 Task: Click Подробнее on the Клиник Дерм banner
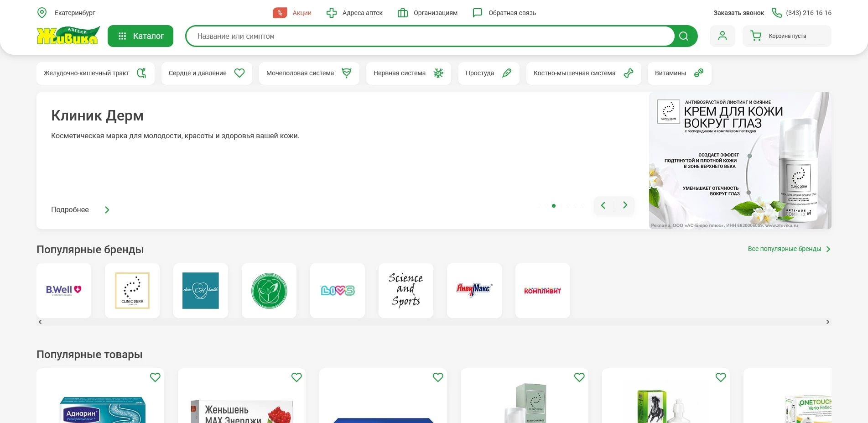click(x=70, y=209)
